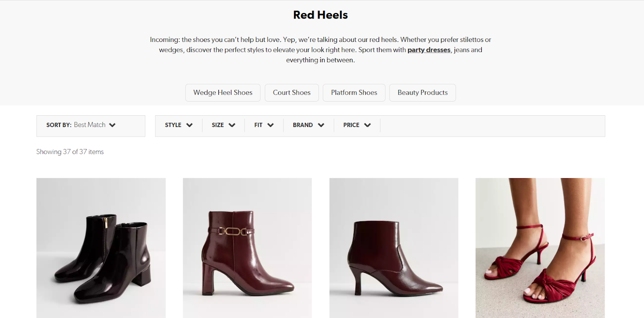
Task: Expand the FIT filter
Action: [263, 125]
